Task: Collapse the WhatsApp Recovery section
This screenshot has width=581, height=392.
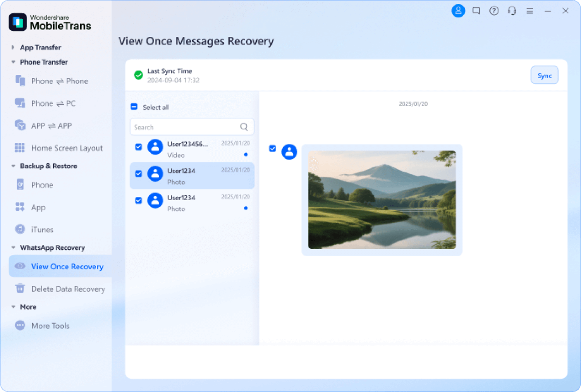Action: pyautogui.click(x=13, y=248)
